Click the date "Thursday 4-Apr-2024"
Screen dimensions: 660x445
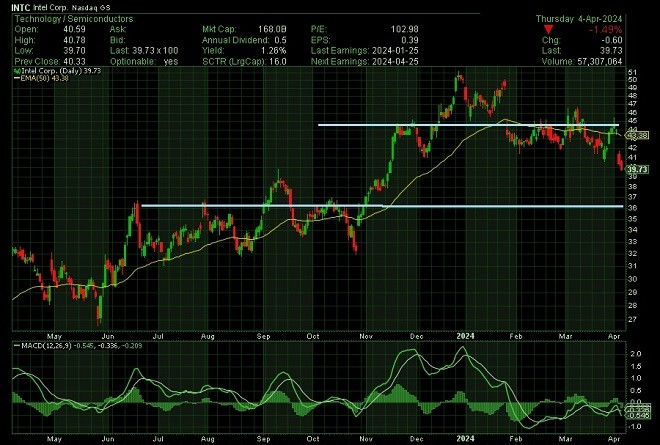pos(579,19)
